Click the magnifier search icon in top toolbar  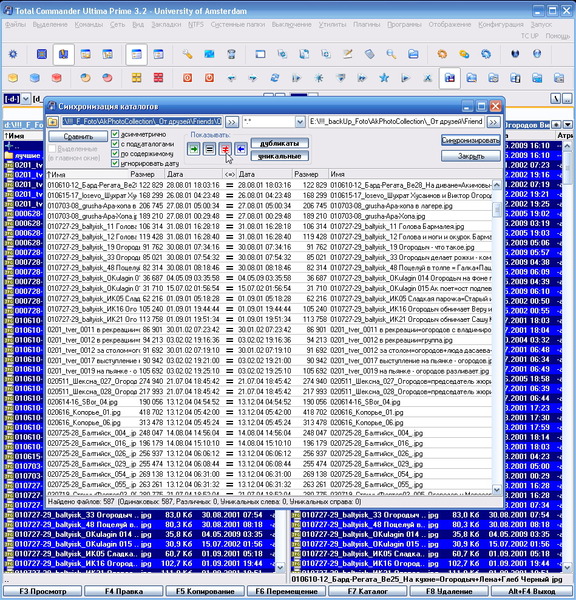[391, 54]
